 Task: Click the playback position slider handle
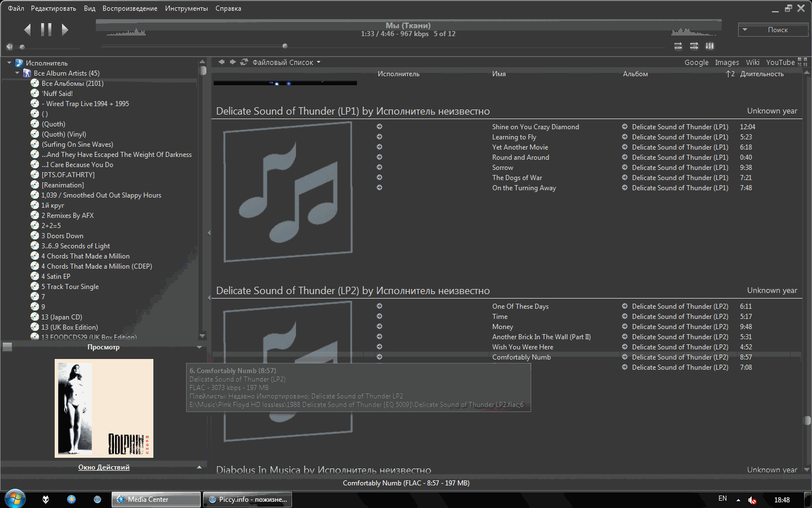click(285, 46)
